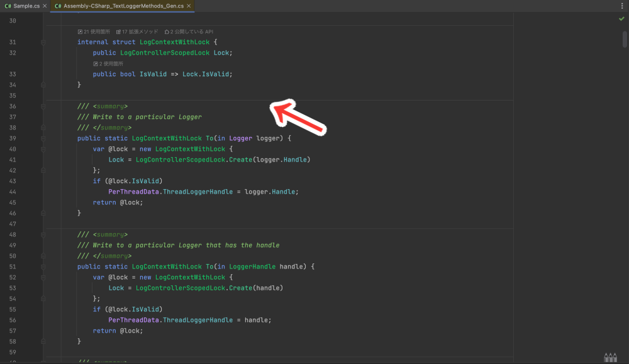Screen dimensions: 629x364
Task: Click the comment text 'that has the handle'
Action: [243, 245]
